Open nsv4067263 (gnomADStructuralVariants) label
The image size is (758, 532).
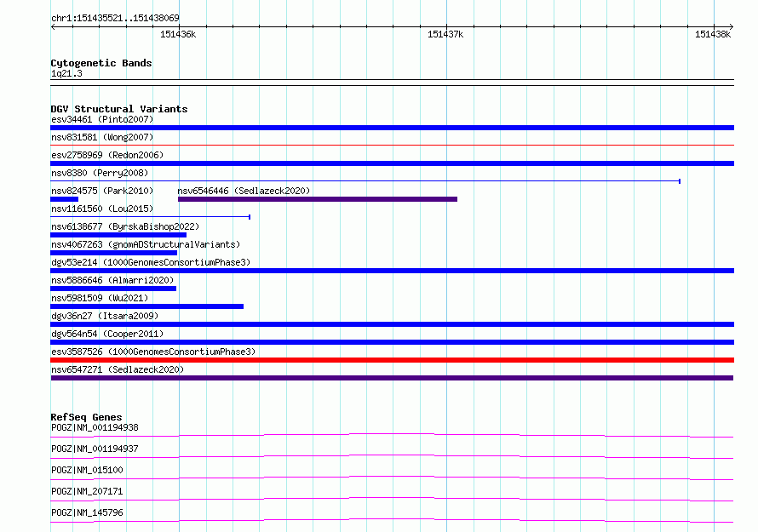146,244
